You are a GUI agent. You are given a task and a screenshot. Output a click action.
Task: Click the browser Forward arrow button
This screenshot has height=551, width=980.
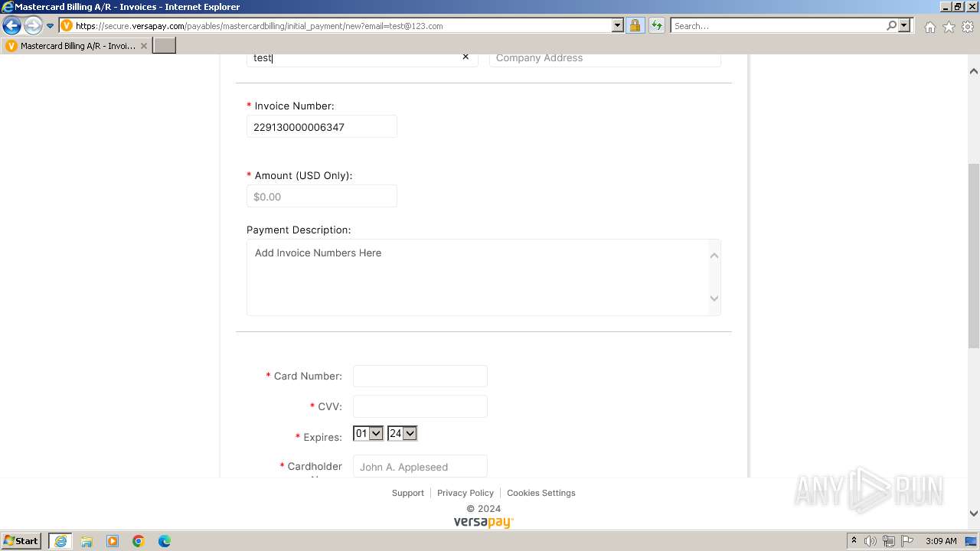point(33,26)
